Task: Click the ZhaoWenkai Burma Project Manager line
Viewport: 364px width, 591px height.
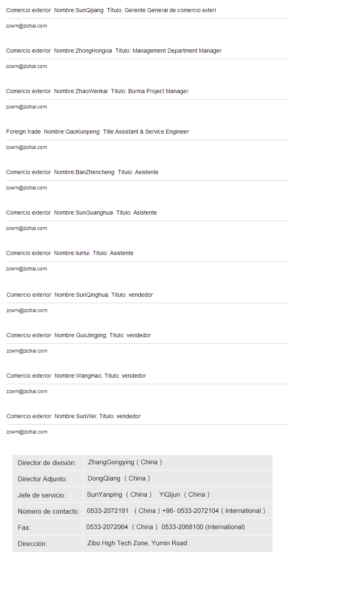Action: (97, 91)
